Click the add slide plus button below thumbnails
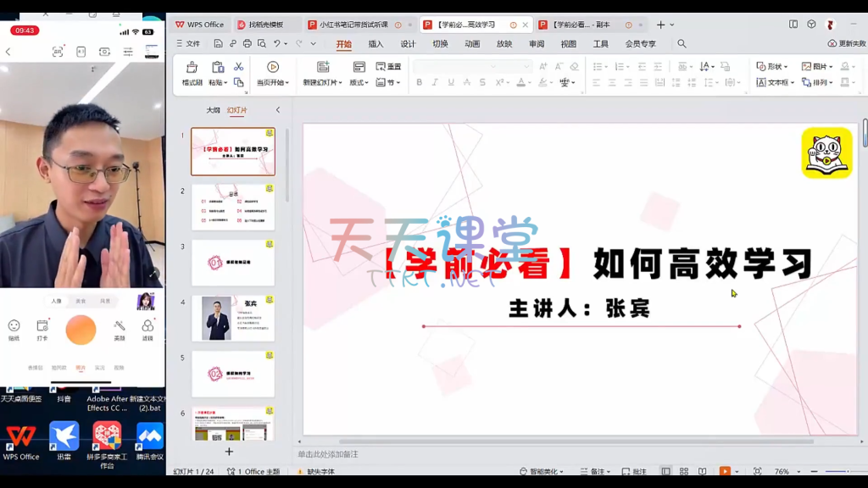This screenshot has width=868, height=488. click(229, 452)
